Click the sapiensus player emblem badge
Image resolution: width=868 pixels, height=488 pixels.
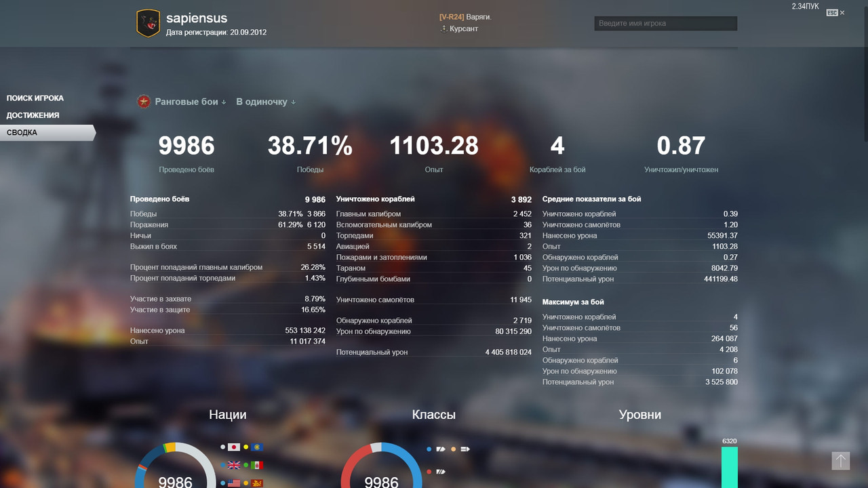[x=148, y=23]
